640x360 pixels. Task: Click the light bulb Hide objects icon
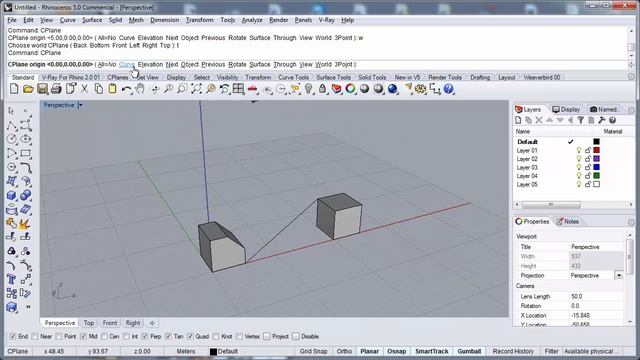pyautogui.click(x=309, y=89)
